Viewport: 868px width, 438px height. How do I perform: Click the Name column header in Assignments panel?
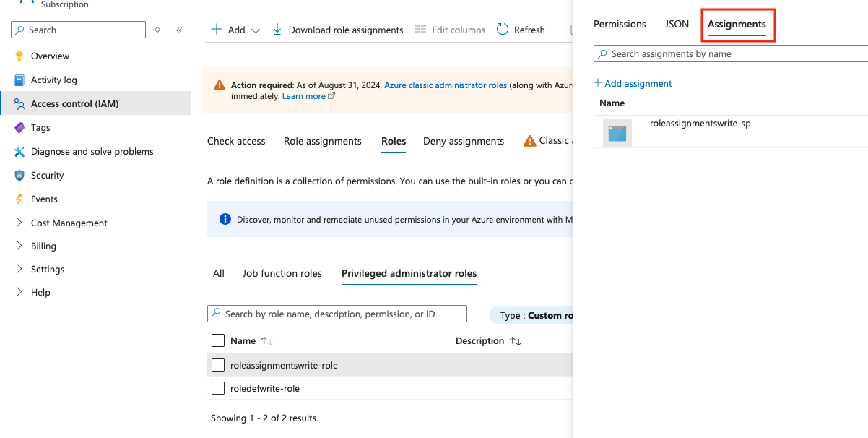[612, 103]
